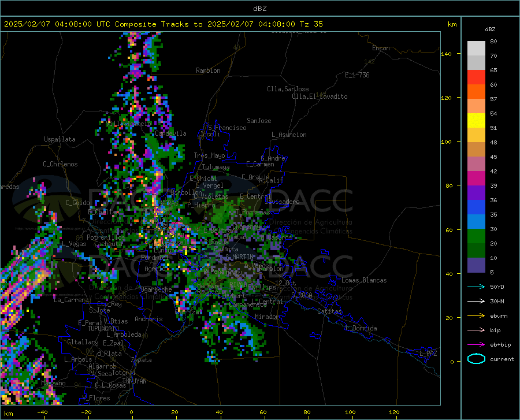Viewport: 520px width, 420px height.
Task: Click the '-20' tick label on the horizontal axis
Action: [86, 412]
